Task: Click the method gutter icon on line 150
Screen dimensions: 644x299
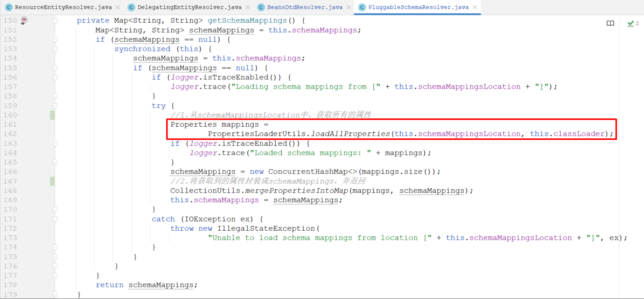Action: point(24,20)
